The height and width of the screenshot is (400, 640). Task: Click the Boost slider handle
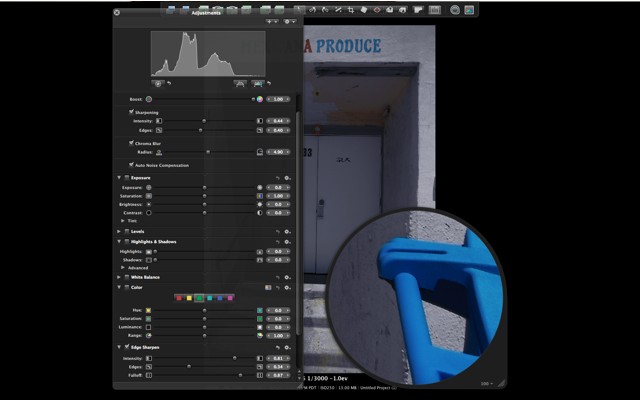coord(253,99)
